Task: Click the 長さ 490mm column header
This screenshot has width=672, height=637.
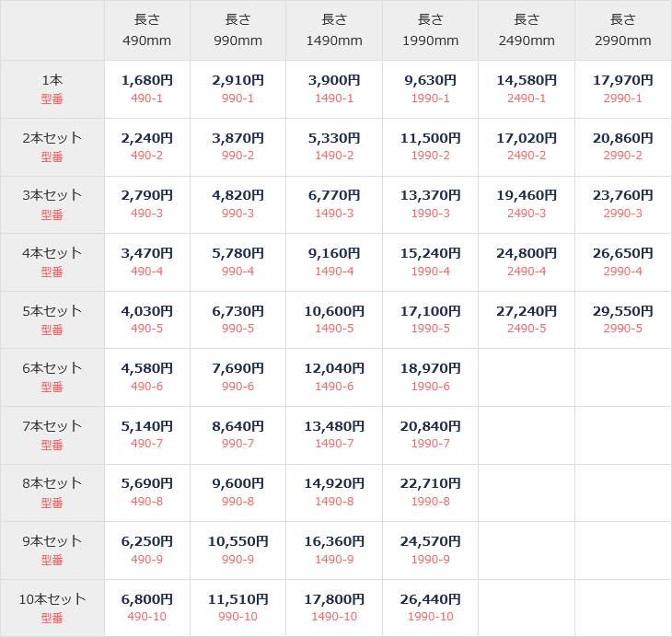Action: click(146, 30)
